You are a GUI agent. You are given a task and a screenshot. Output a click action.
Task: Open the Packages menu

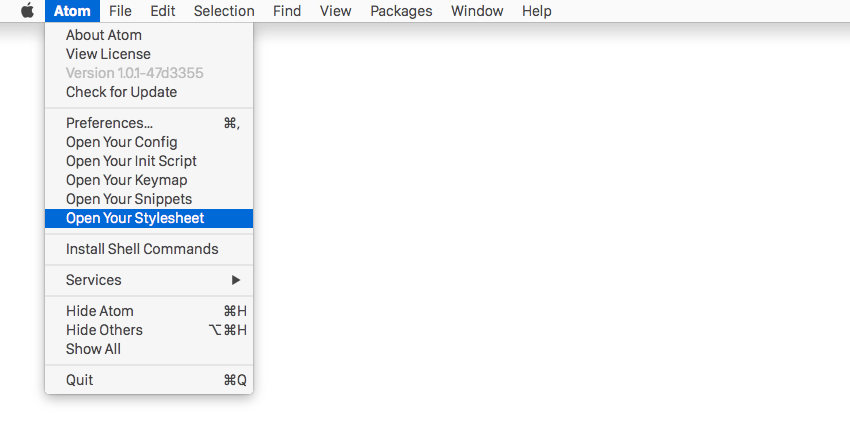pyautogui.click(x=401, y=11)
